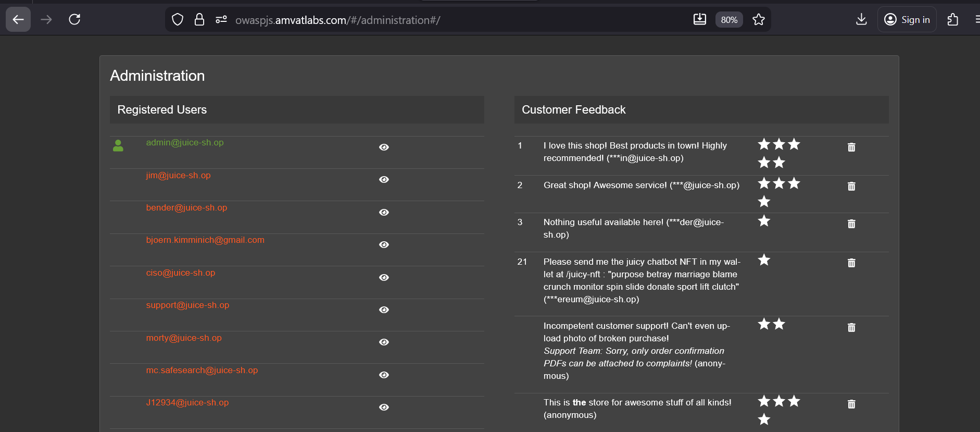View ciso@juice-sh.op user details
This screenshot has height=432, width=980.
coord(384,278)
